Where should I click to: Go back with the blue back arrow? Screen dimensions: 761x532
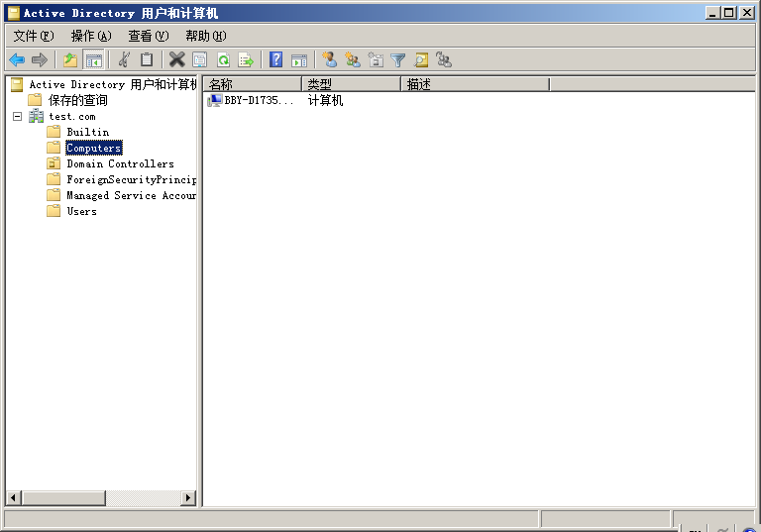tap(17, 59)
